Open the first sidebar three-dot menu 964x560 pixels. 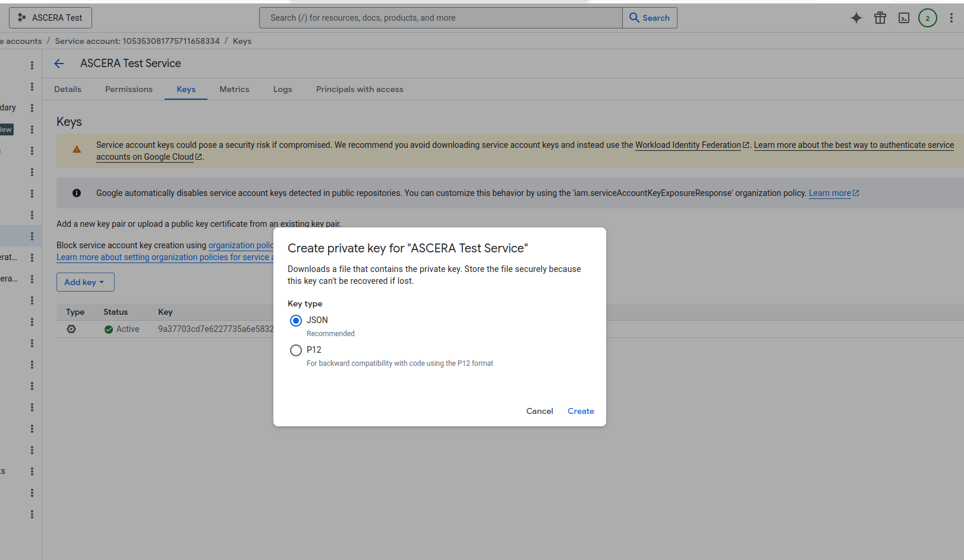[x=32, y=65]
